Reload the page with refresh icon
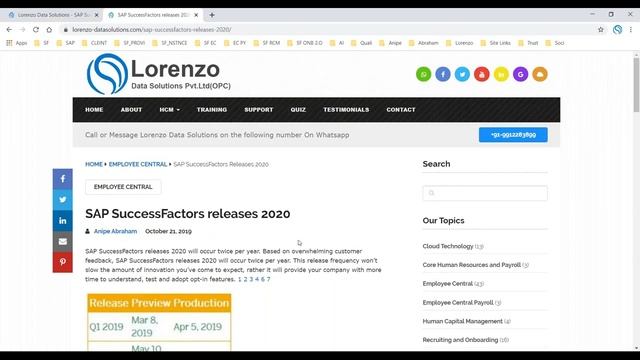The width and height of the screenshot is (640, 360). click(36, 29)
